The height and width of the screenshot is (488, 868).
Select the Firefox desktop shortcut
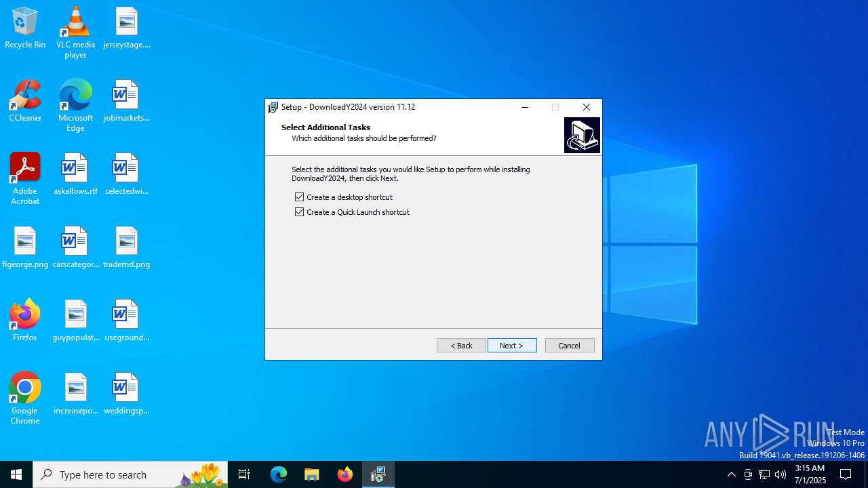click(25, 321)
